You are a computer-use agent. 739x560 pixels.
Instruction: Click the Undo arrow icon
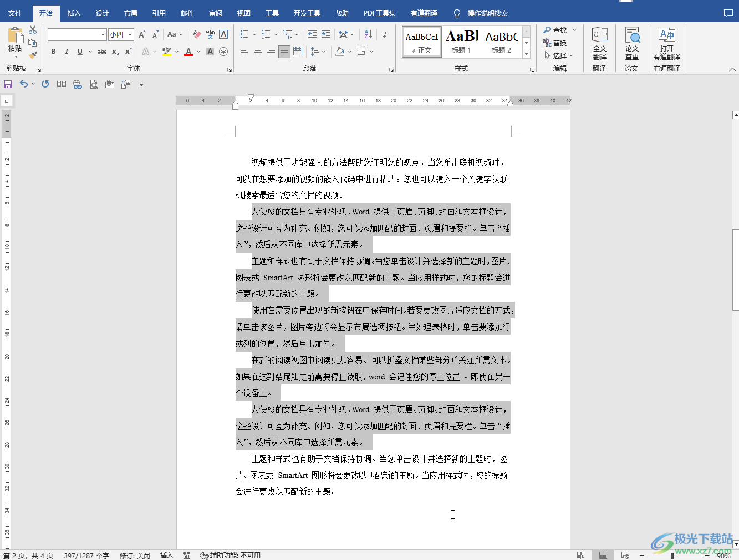(x=24, y=84)
